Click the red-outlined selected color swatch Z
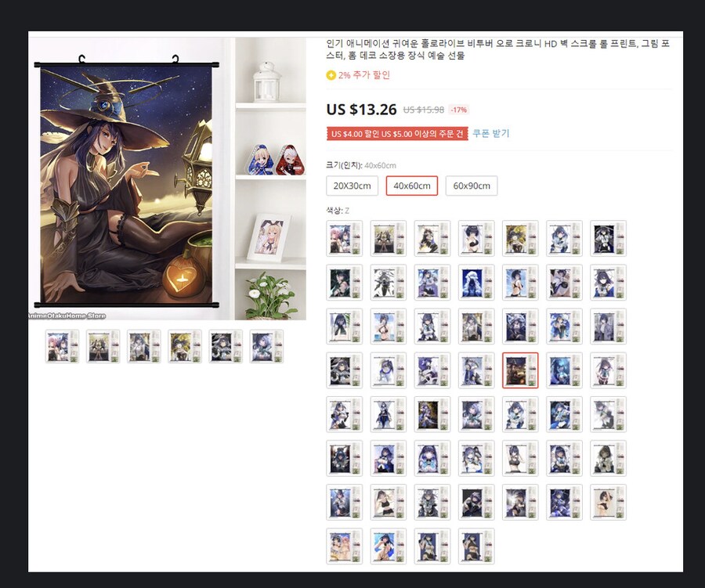 (520, 370)
